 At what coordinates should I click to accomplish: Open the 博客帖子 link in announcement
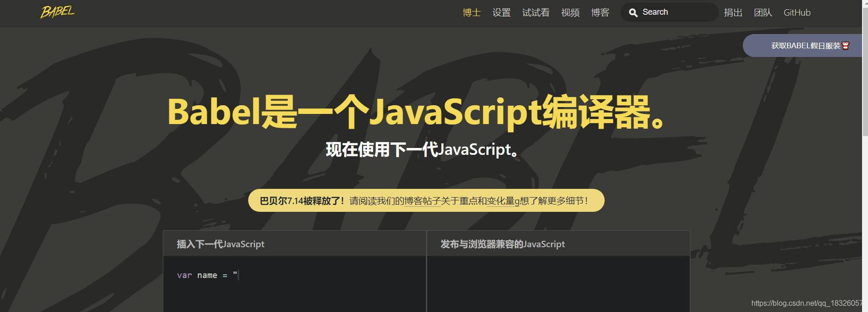coord(423,201)
